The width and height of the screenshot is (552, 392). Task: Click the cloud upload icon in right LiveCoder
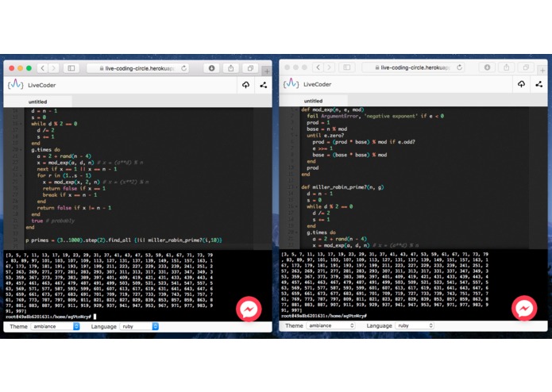[521, 84]
